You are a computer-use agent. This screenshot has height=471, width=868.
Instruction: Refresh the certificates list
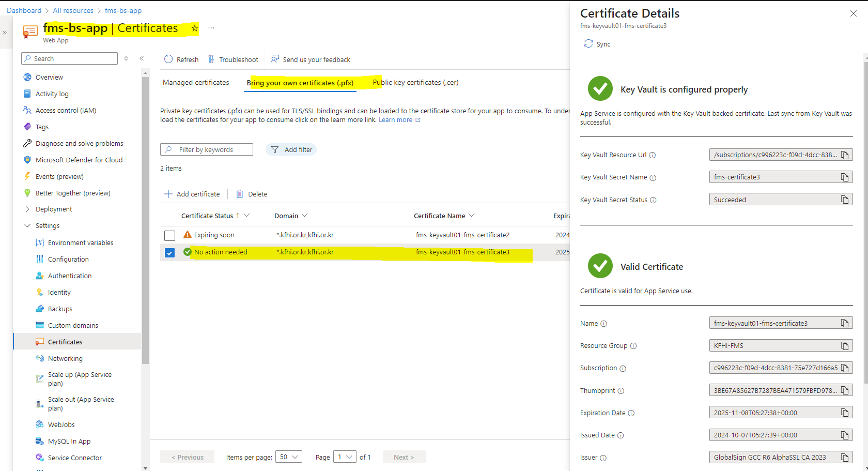pyautogui.click(x=181, y=59)
